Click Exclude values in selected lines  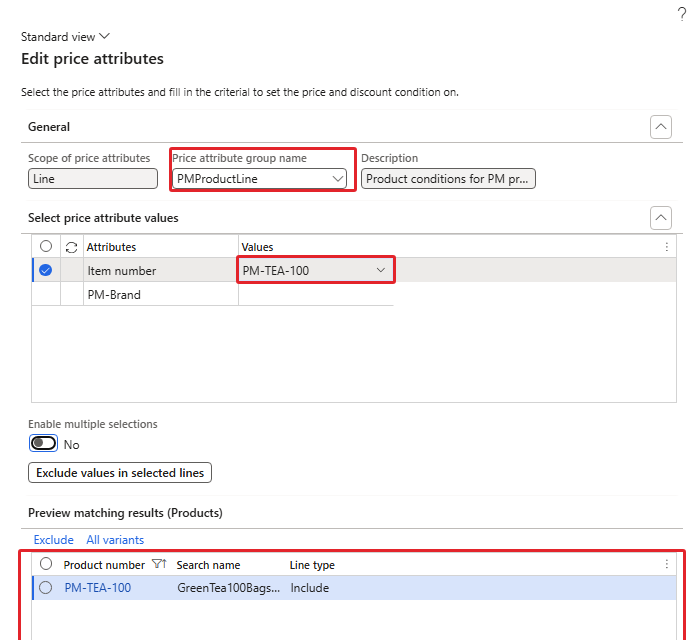click(x=120, y=473)
